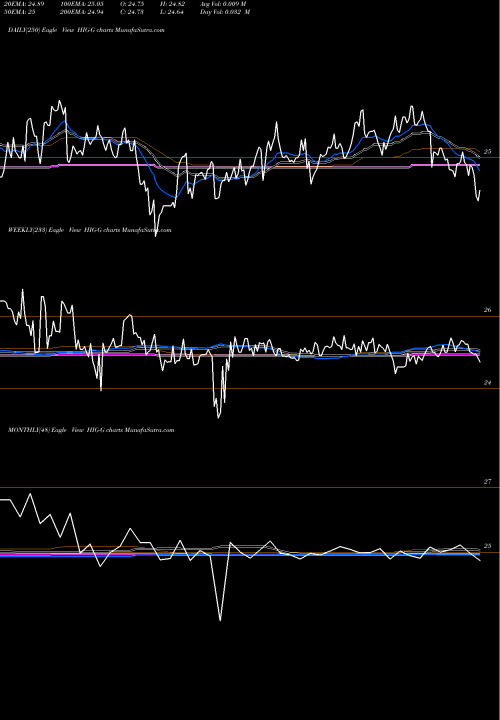500x720 pixels.
Task: Click the 200EMA: 24.94 value
Action: [82, 12]
